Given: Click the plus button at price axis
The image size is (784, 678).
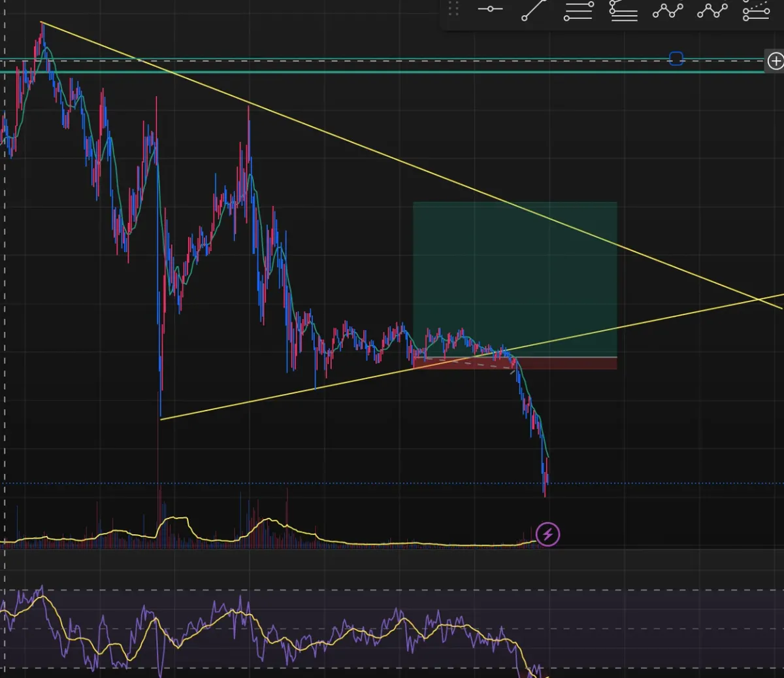Looking at the screenshot, I should pos(776,61).
